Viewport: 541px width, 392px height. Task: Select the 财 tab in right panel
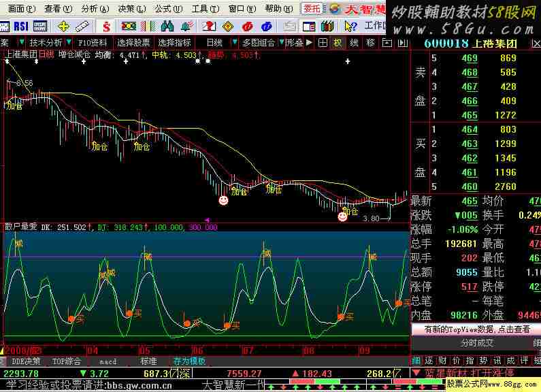click(443, 361)
